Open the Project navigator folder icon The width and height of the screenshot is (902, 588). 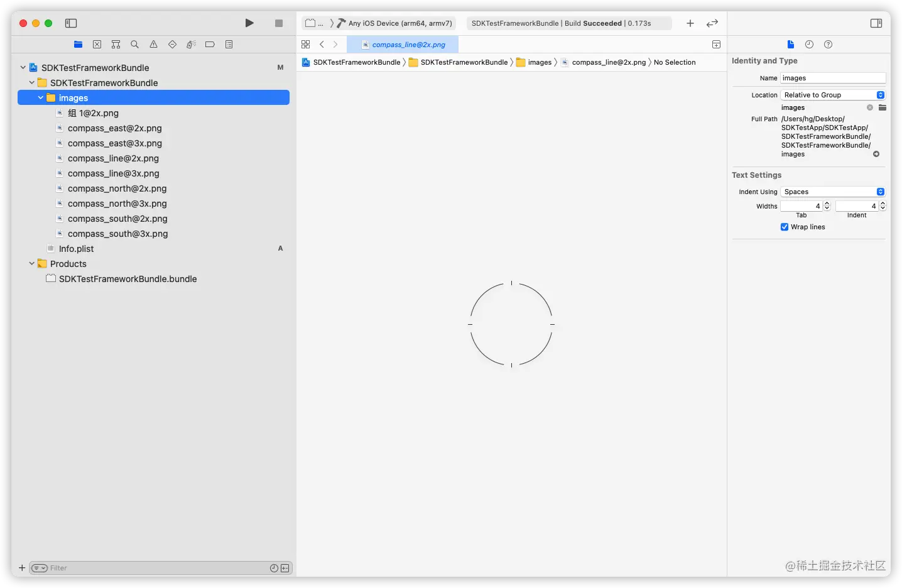tap(78, 45)
